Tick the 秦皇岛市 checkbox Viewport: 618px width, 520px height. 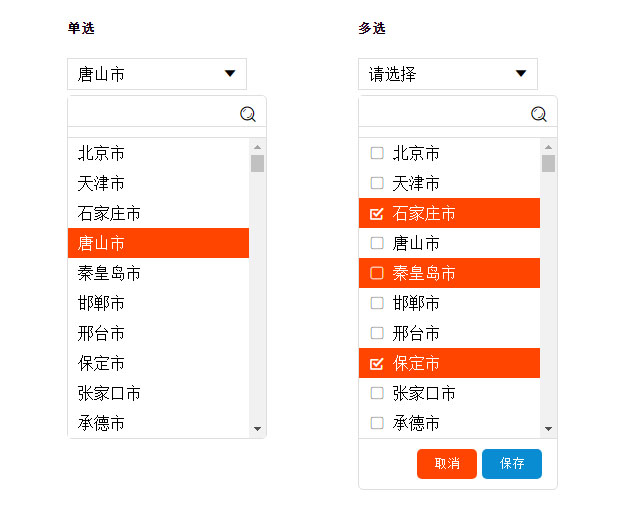pyautogui.click(x=377, y=273)
